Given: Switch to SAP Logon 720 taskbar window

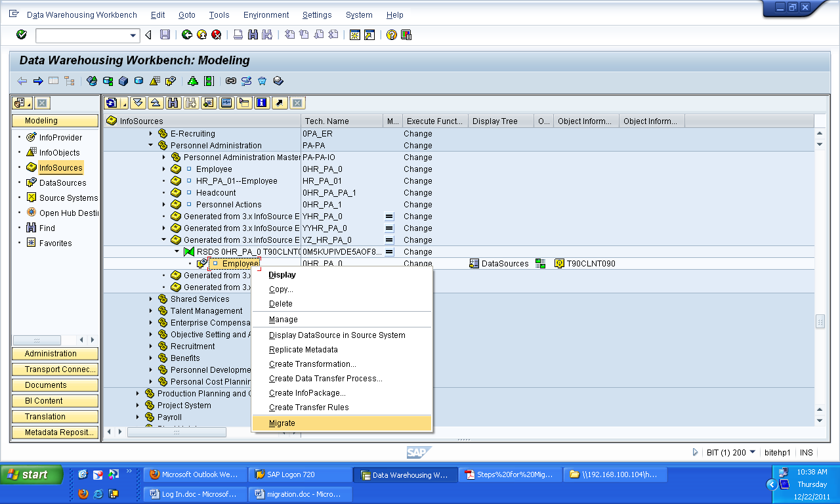Looking at the screenshot, I should [299, 474].
